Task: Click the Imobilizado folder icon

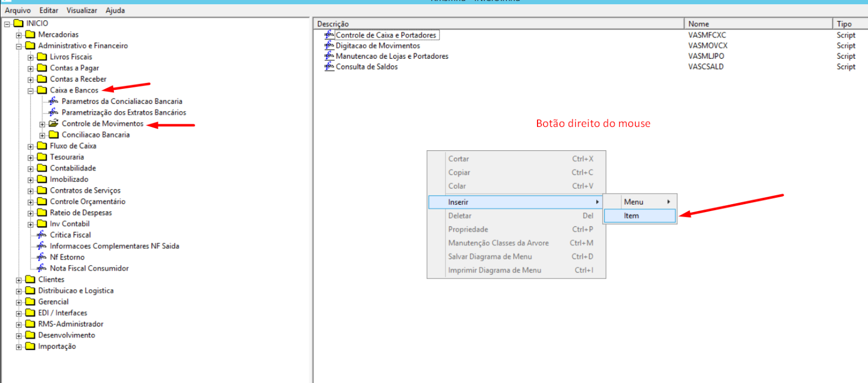Action: (42, 179)
